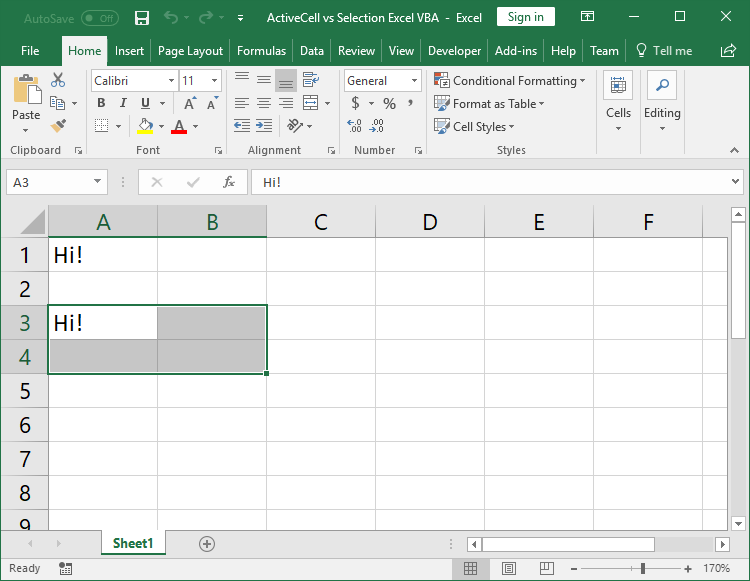The image size is (750, 581).
Task: Open the Calibri font name dropdown
Action: click(x=171, y=80)
